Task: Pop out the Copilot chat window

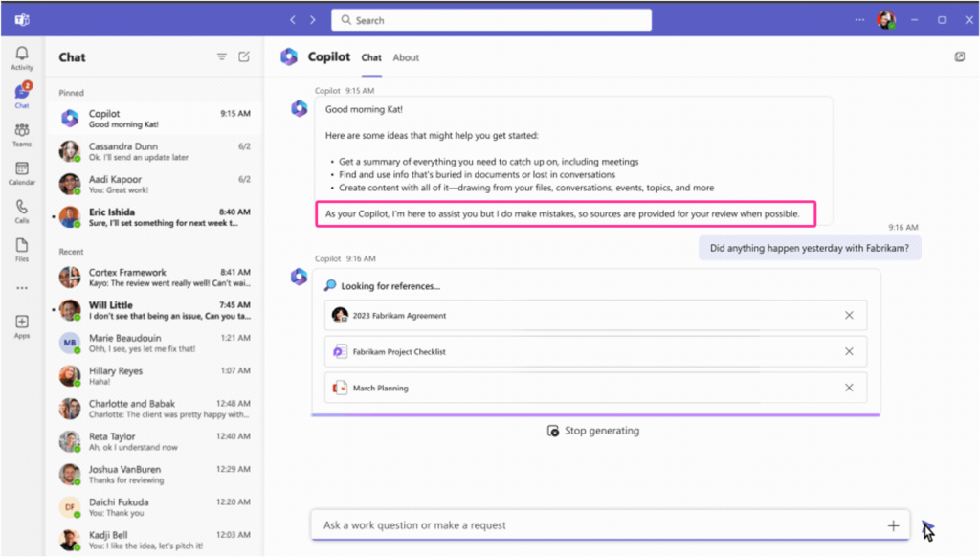Action: 959,56
